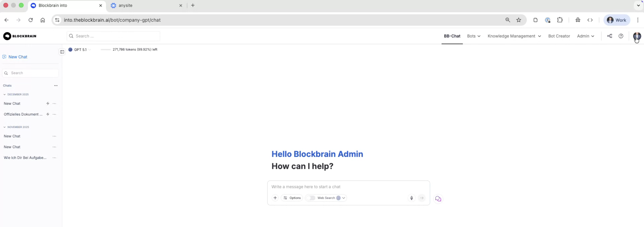The height and width of the screenshot is (227, 644).
Task: Expand the Bots dropdown menu
Action: click(x=473, y=36)
